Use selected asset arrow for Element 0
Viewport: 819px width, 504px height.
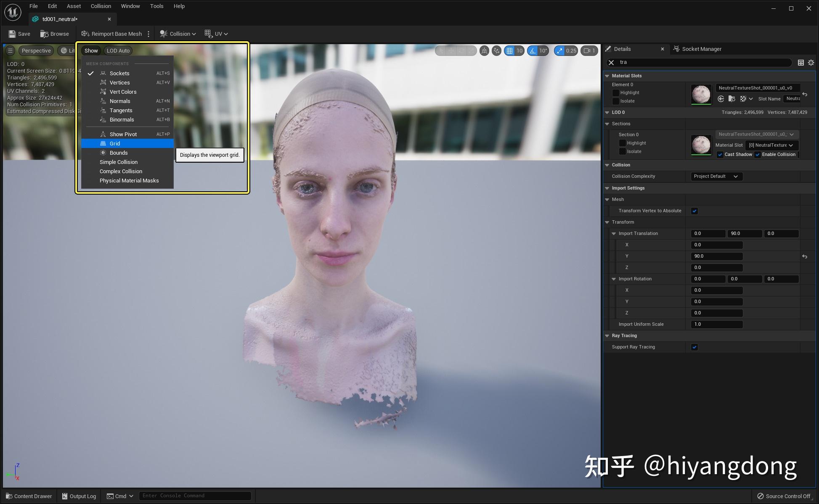[721, 99]
